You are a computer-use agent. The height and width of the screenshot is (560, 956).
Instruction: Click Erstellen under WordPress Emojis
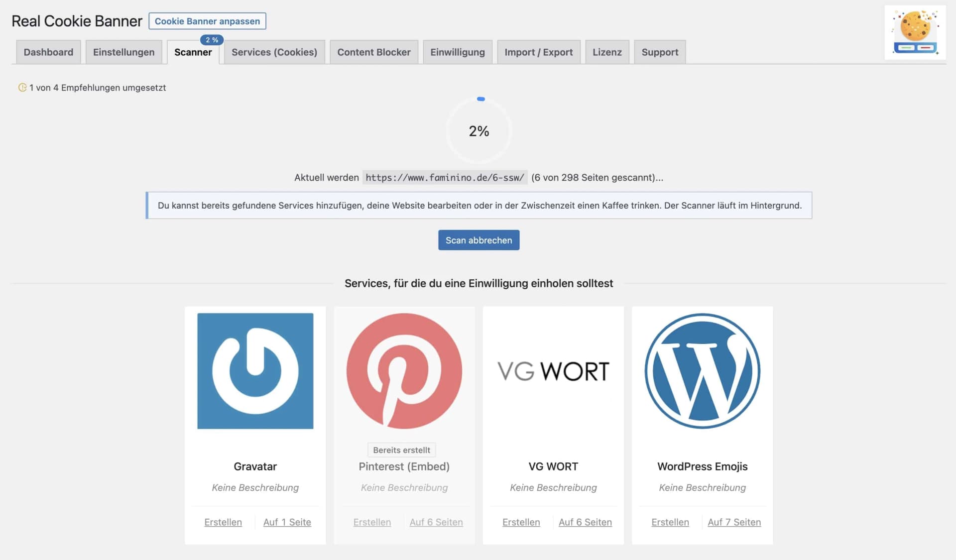tap(670, 522)
